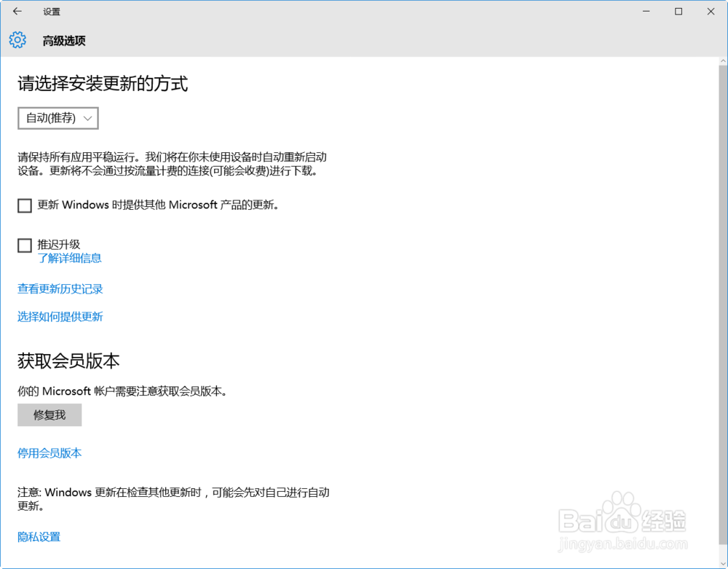Maximize the 设置 window
728x569 pixels.
(x=678, y=12)
